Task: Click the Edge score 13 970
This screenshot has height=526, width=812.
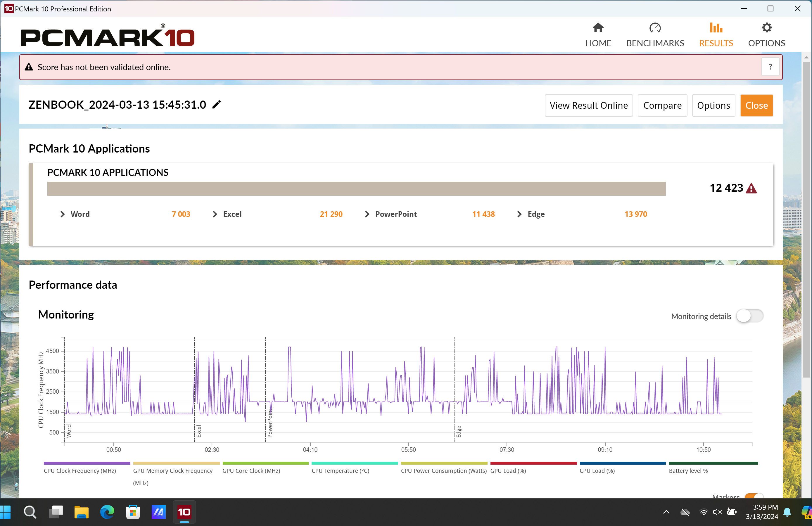Action: click(x=636, y=214)
